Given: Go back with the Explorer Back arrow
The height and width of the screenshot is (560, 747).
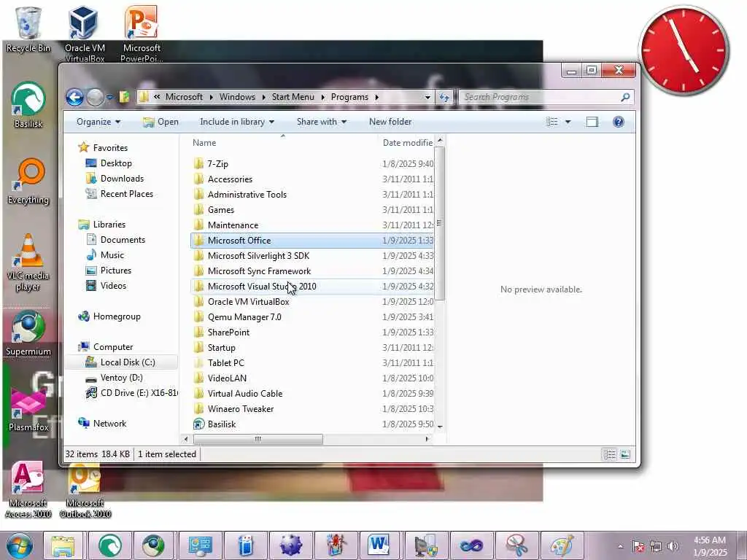Looking at the screenshot, I should point(75,97).
